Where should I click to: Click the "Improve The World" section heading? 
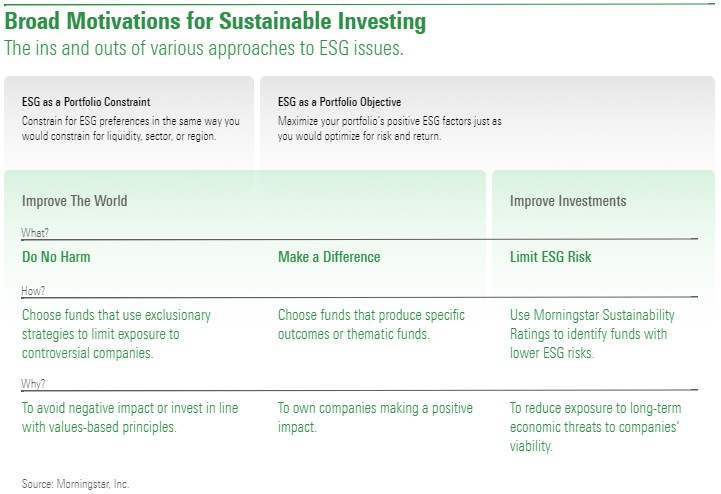coord(75,201)
